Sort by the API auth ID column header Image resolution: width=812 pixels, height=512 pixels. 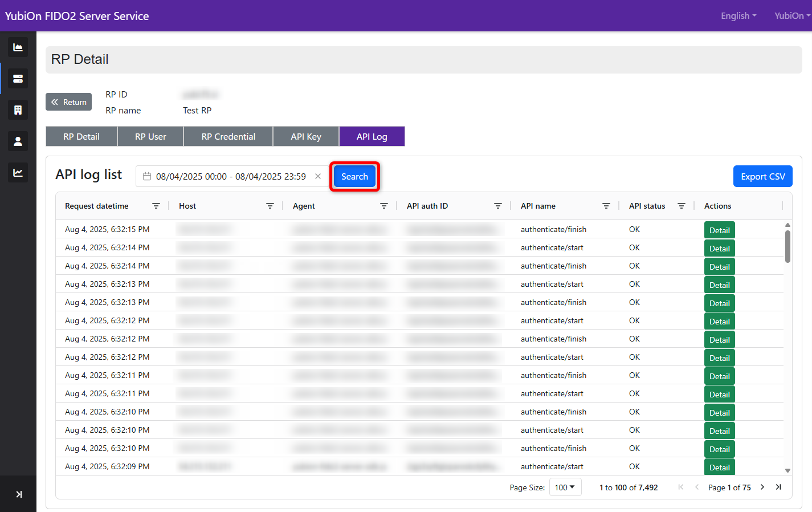(x=427, y=206)
